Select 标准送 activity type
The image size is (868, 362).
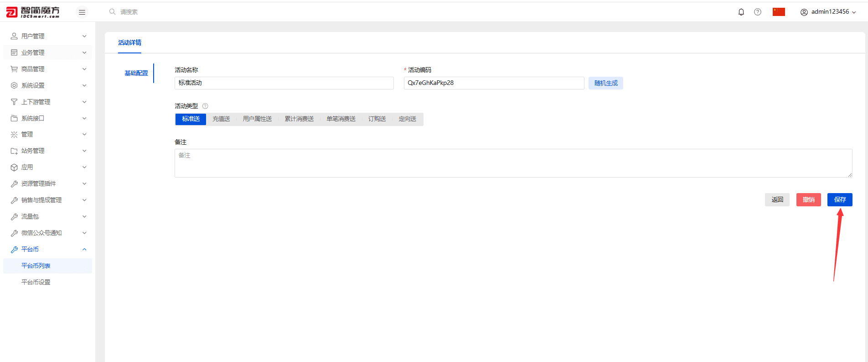coord(191,119)
